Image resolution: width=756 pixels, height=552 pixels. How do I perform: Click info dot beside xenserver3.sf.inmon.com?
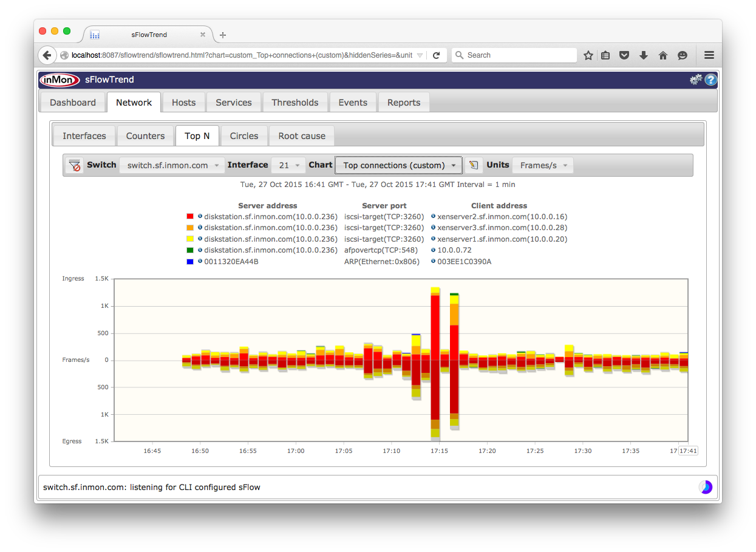(433, 227)
